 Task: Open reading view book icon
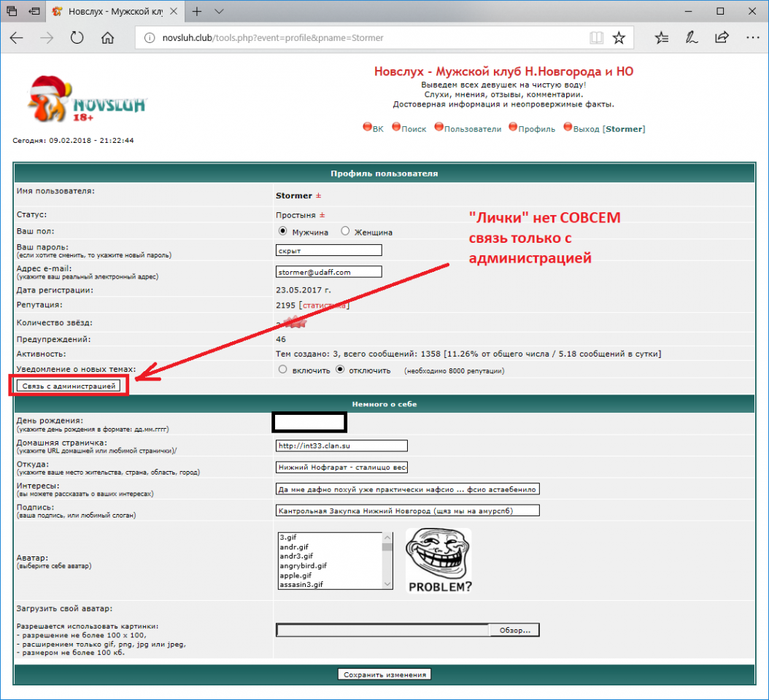coord(596,38)
